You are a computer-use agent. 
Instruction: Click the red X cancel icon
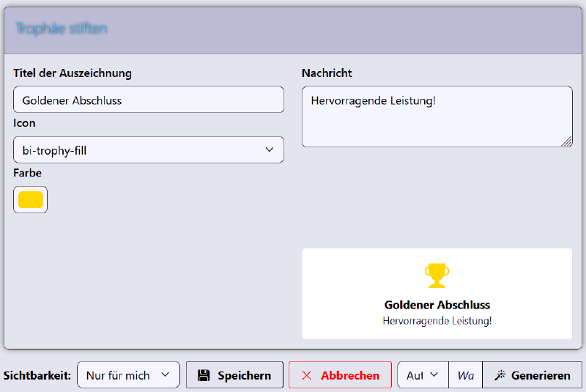306,376
